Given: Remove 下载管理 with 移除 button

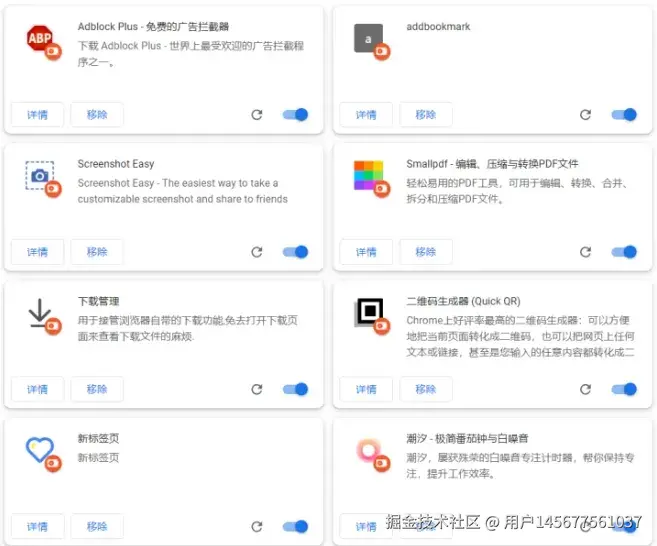Looking at the screenshot, I should pyautogui.click(x=97, y=389).
